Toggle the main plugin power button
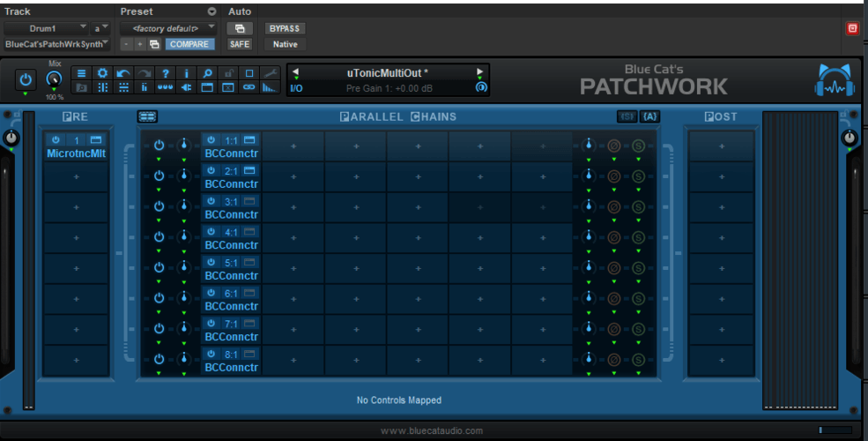Screen dimensions: 868x441 26,79
